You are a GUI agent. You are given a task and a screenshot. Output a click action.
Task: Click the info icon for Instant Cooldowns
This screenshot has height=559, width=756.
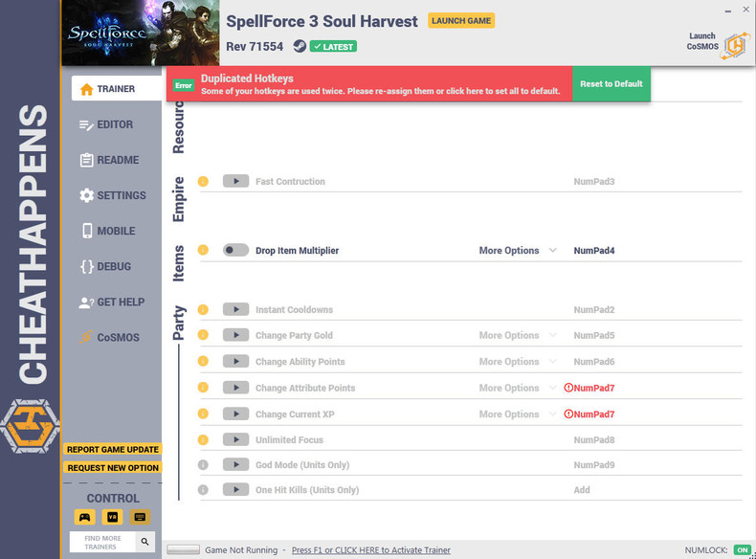point(203,309)
